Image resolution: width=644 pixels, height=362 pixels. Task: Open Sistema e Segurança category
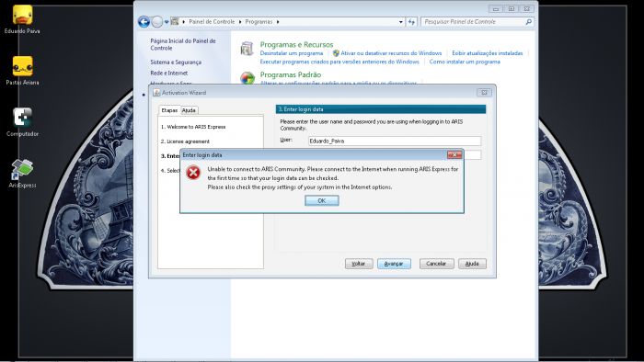click(x=176, y=62)
